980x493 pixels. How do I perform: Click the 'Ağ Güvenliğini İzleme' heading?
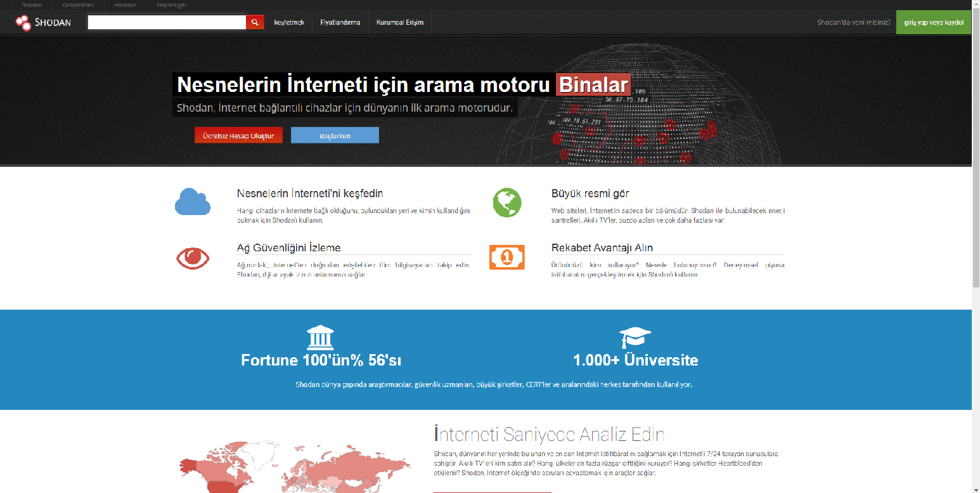click(289, 247)
